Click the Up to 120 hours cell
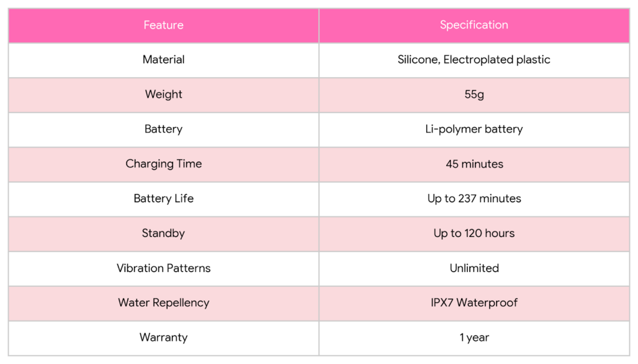This screenshot has height=364, width=638. pyautogui.click(x=474, y=234)
